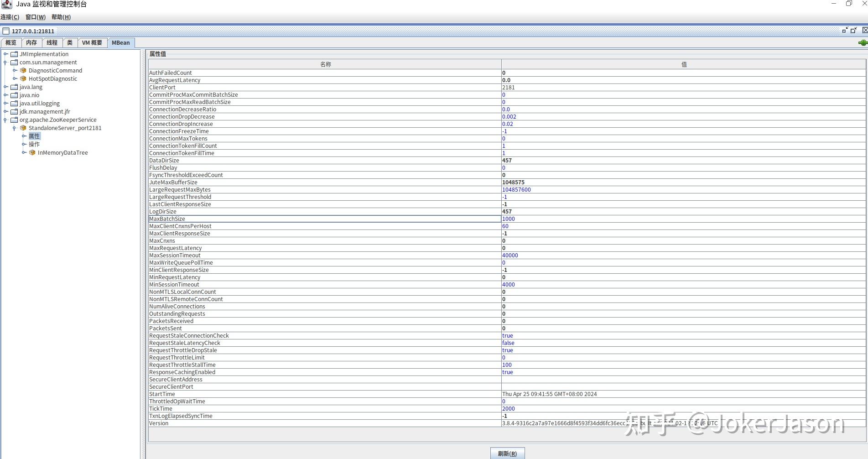
Task: Click the java.util.logging folder icon
Action: tap(14, 103)
